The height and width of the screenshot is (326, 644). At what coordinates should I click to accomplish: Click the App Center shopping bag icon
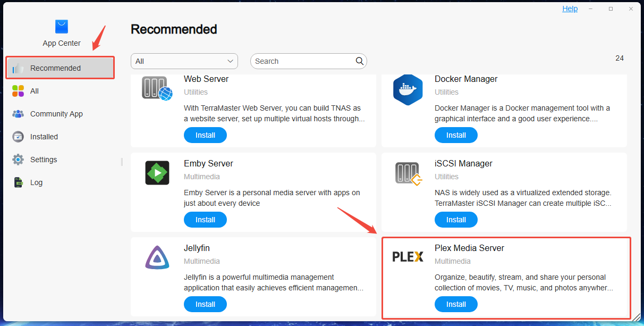pos(62,27)
